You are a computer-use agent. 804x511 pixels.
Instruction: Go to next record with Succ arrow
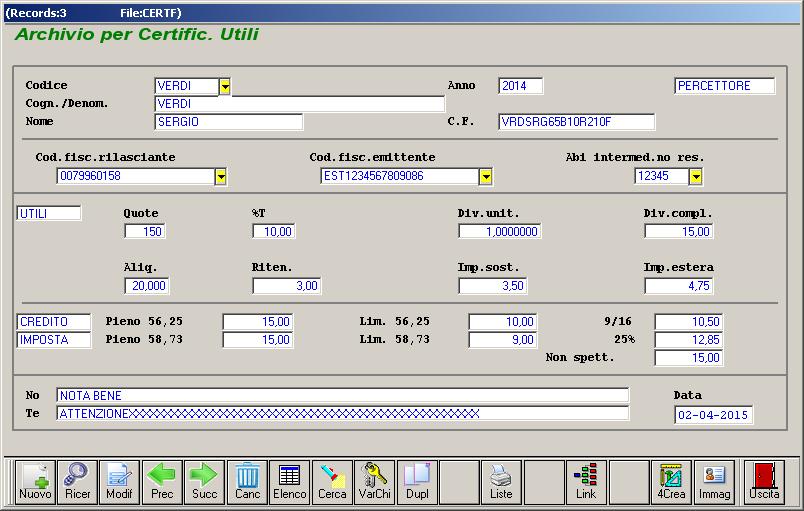click(204, 481)
